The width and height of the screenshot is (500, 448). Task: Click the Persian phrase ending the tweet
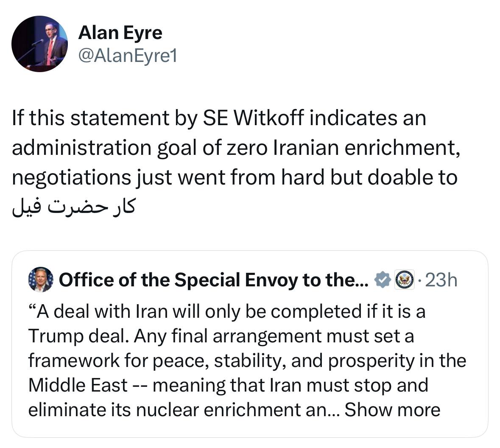74,207
